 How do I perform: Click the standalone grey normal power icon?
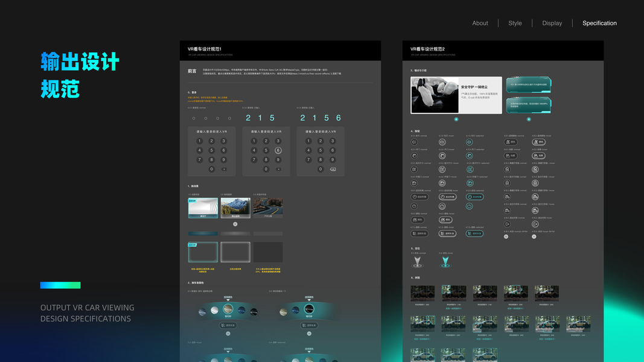click(414, 206)
